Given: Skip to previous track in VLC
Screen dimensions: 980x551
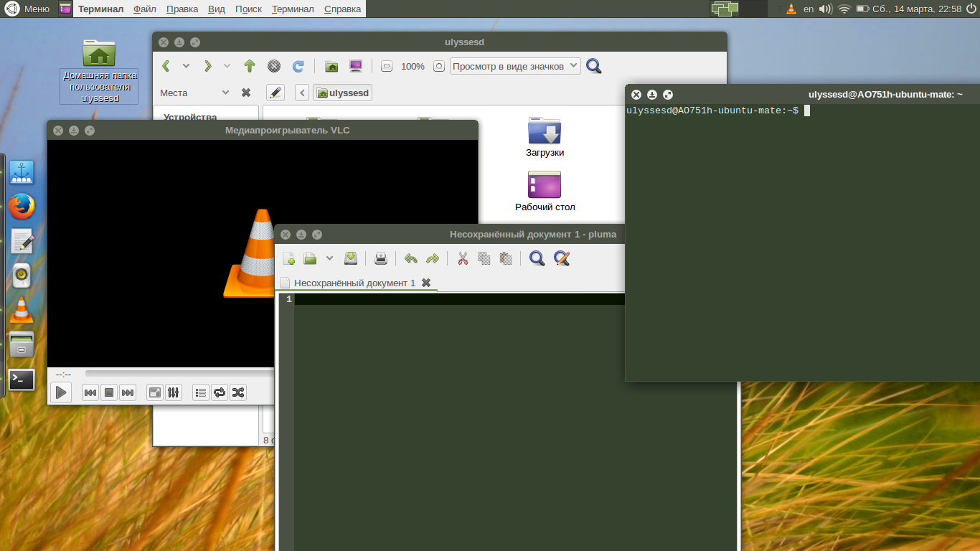Looking at the screenshot, I should 90,392.
